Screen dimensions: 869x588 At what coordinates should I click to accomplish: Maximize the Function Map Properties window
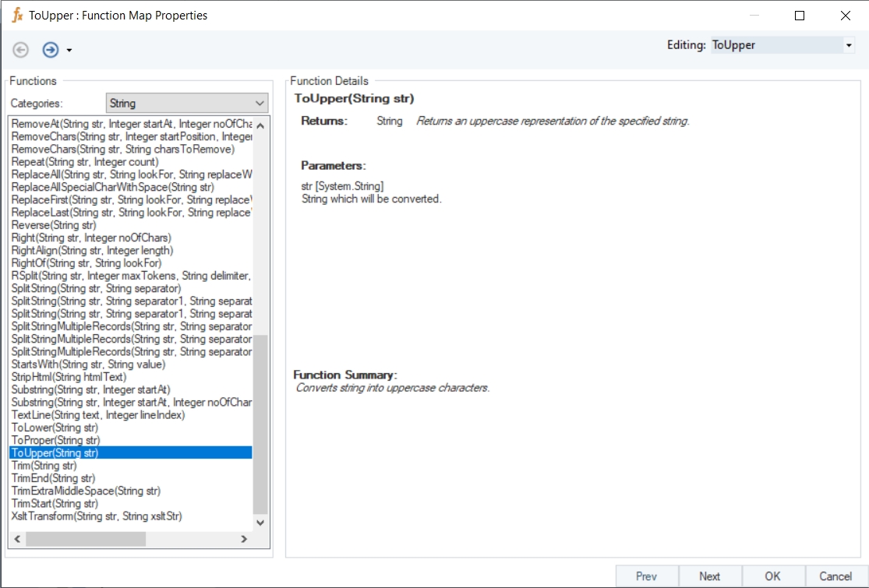tap(800, 16)
